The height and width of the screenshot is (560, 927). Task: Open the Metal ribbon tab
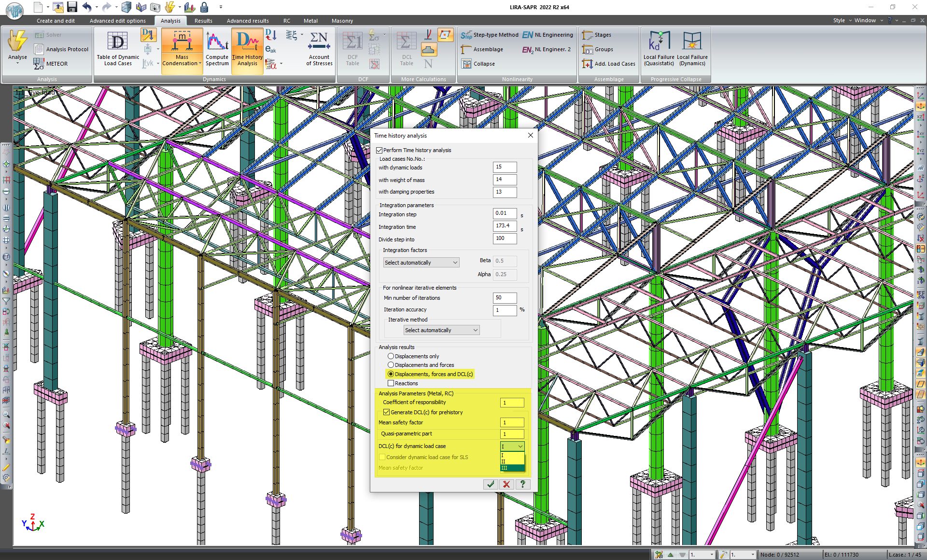click(310, 21)
